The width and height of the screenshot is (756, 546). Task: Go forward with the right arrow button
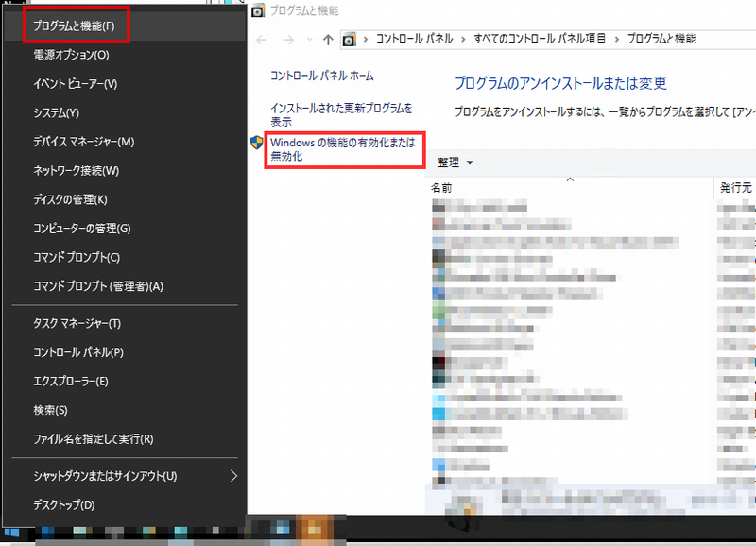click(288, 40)
